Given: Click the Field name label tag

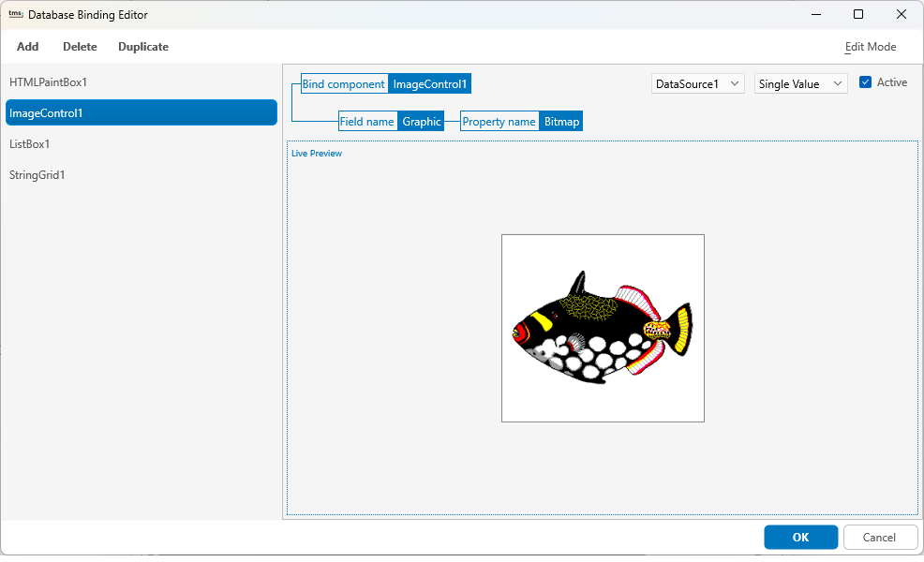Looking at the screenshot, I should pyautogui.click(x=366, y=121).
